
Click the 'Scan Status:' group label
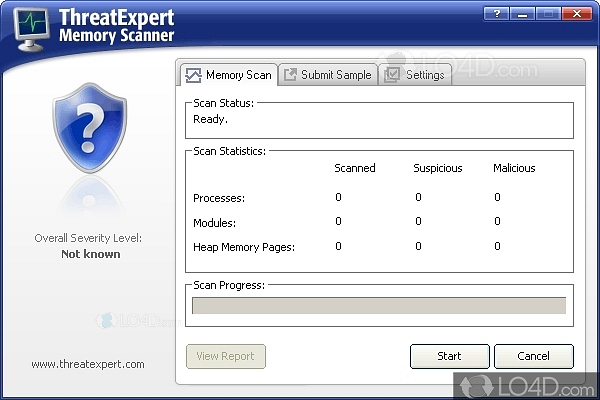pyautogui.click(x=223, y=103)
